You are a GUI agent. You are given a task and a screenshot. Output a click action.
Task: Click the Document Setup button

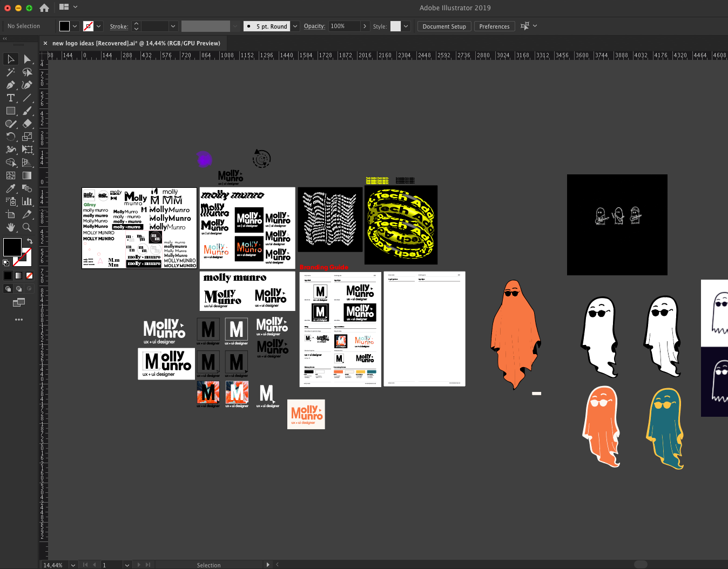[x=444, y=26]
